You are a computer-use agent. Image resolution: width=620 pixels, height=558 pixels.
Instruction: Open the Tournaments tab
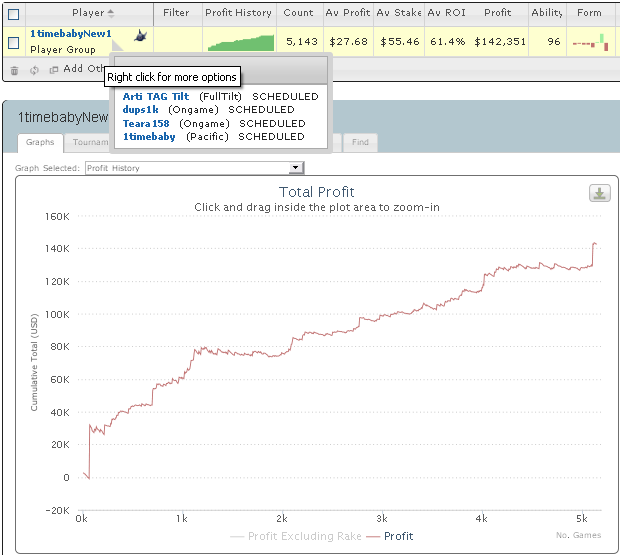click(x=90, y=142)
